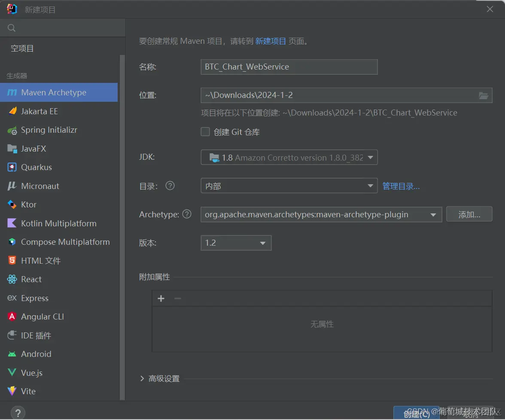
Task: Click the Kotlin Multiplatform K icon
Action: tap(12, 223)
